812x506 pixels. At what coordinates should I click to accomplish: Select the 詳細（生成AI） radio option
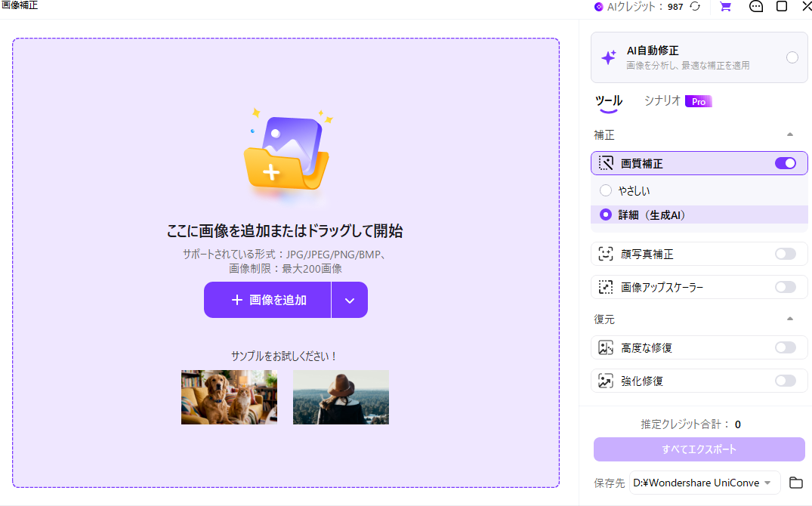click(605, 214)
